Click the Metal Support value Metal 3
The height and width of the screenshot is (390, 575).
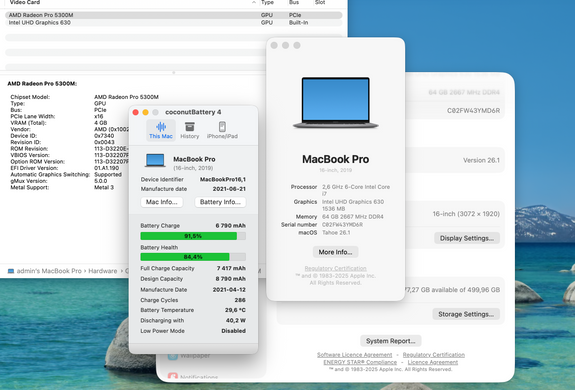104,187
